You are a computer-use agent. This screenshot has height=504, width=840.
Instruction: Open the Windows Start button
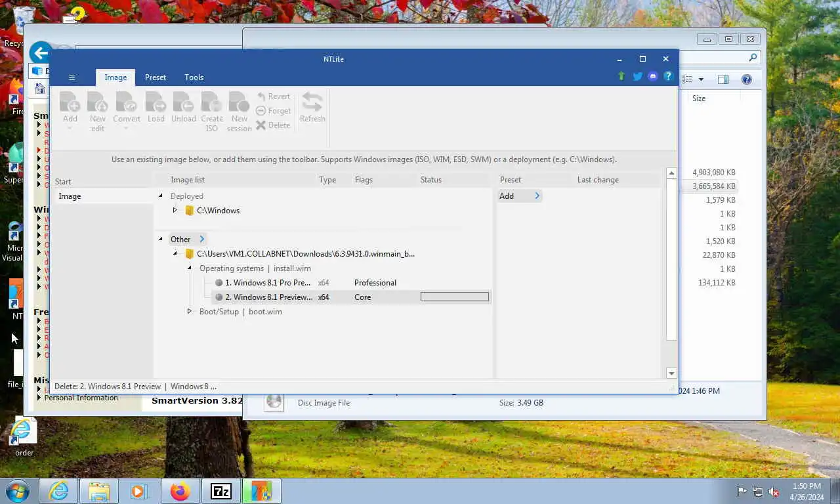pos(18,491)
